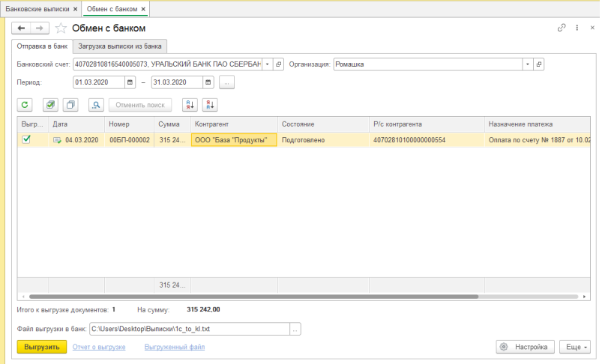Click the Дата column header
This screenshot has height=364, width=602.
76,124
